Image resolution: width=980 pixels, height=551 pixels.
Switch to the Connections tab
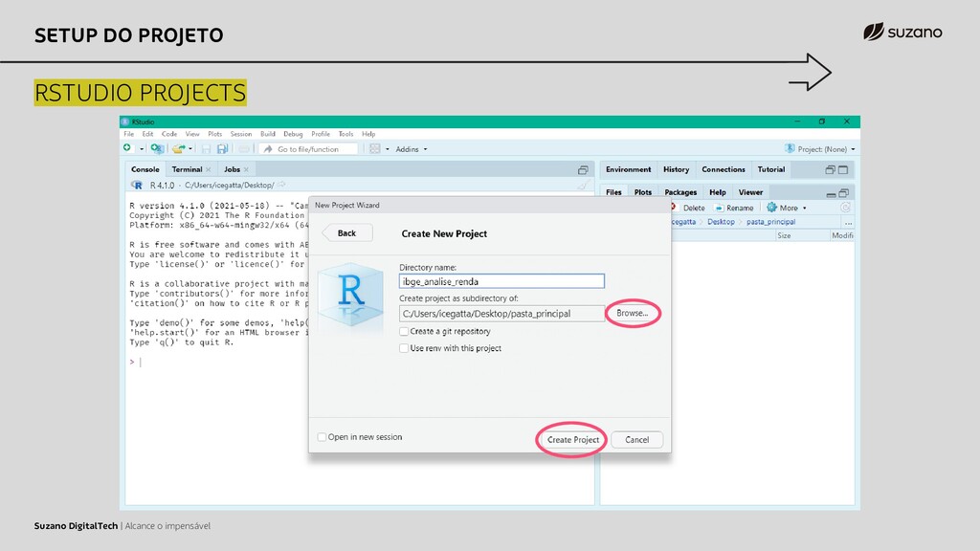[x=724, y=169]
